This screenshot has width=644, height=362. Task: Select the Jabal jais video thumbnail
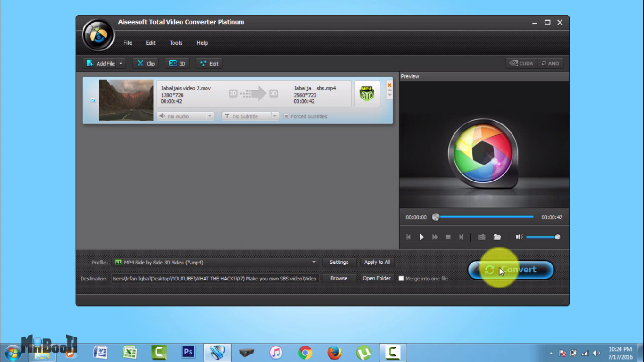[126, 100]
